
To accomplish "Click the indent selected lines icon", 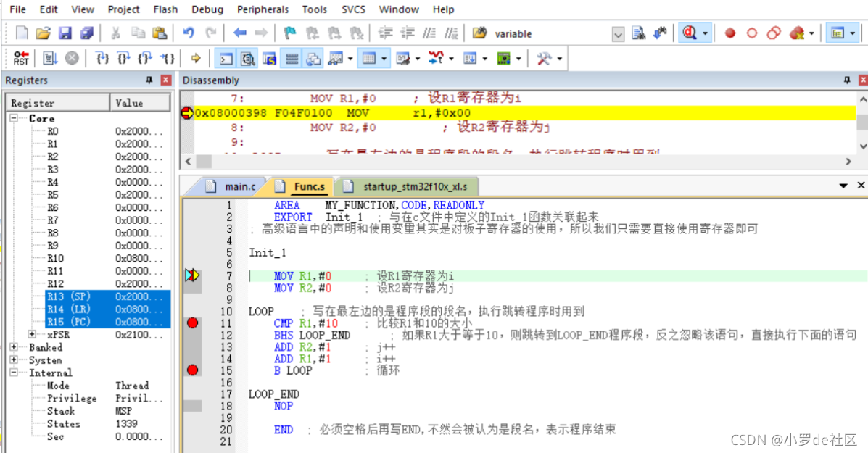I will point(385,33).
